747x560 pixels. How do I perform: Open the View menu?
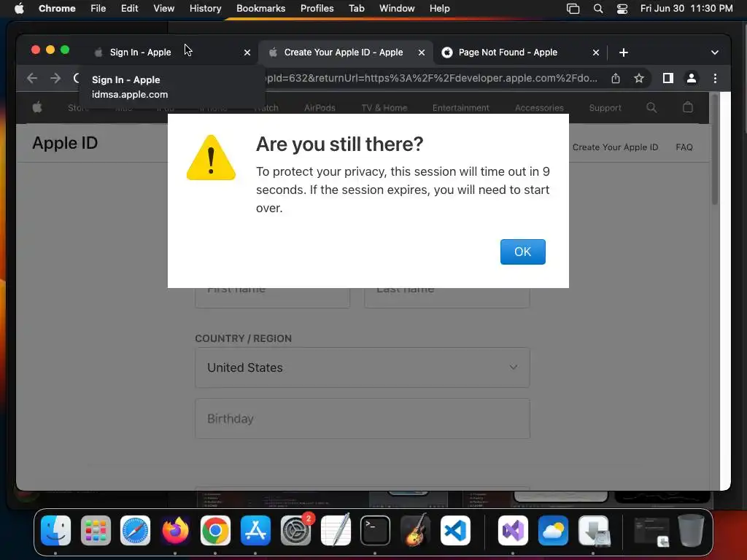(x=163, y=8)
